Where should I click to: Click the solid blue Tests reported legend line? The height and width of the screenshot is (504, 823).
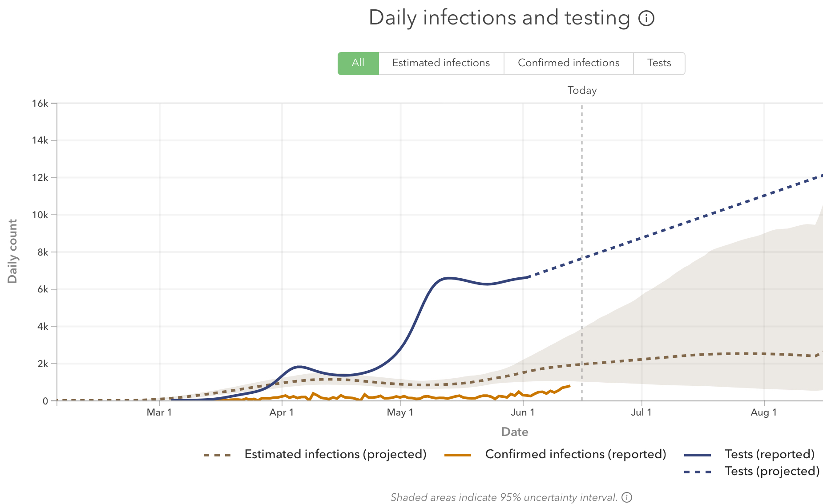pyautogui.click(x=698, y=455)
